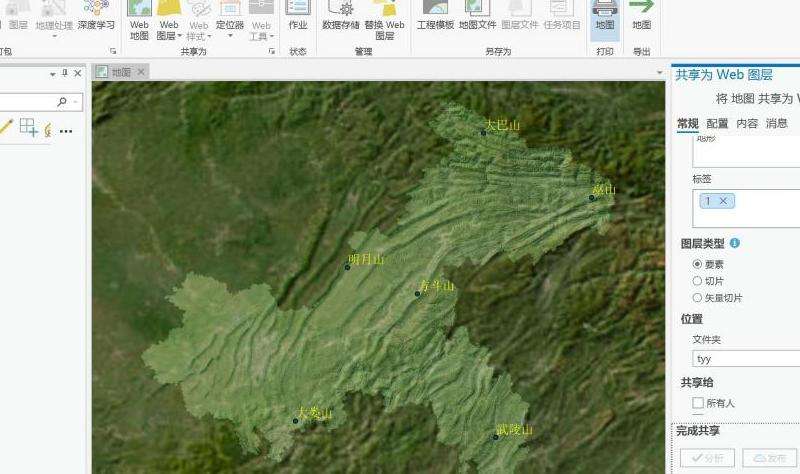Open the left pane options dropdown arrow
Screen dimensions: 800x474
point(53,74)
